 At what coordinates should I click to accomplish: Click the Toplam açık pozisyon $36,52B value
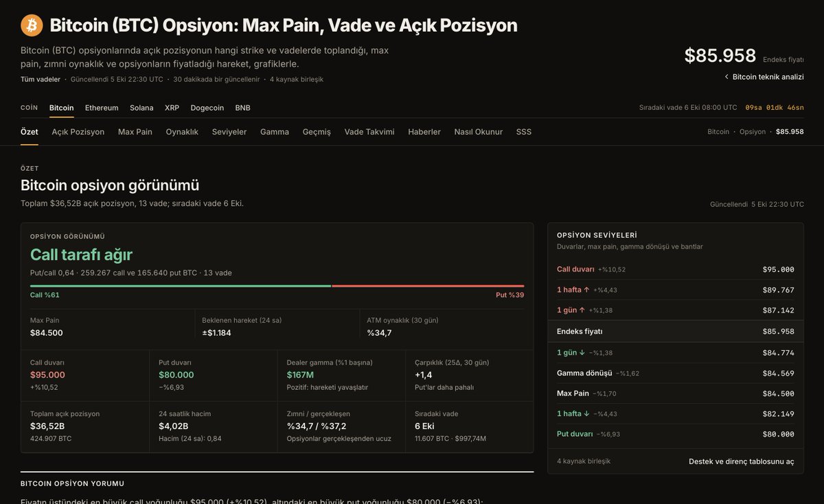[47, 426]
